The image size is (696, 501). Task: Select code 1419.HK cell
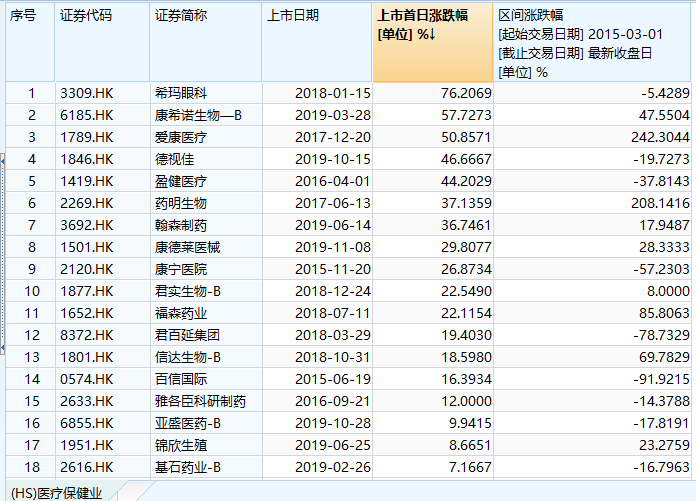coord(103,181)
